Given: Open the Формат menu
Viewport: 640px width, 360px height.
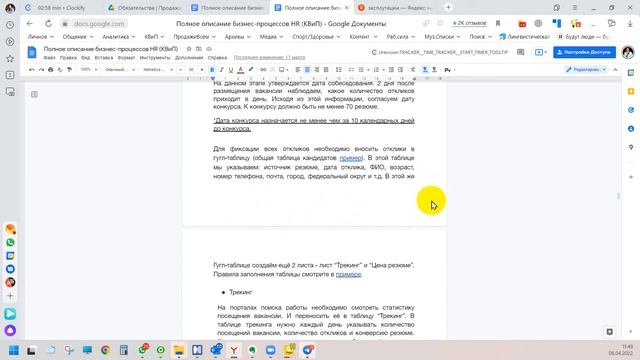Looking at the screenshot, I should (x=126, y=58).
